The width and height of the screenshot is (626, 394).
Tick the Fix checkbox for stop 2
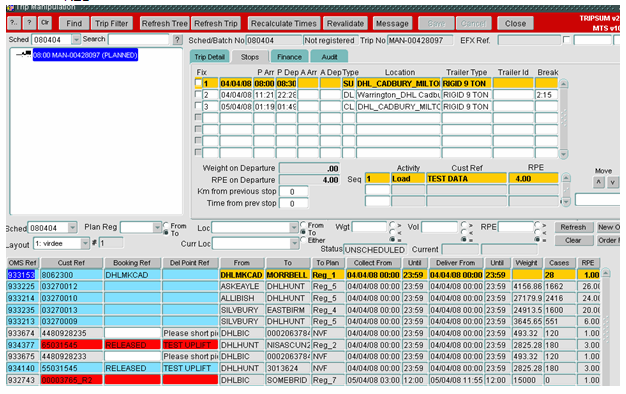click(x=198, y=95)
